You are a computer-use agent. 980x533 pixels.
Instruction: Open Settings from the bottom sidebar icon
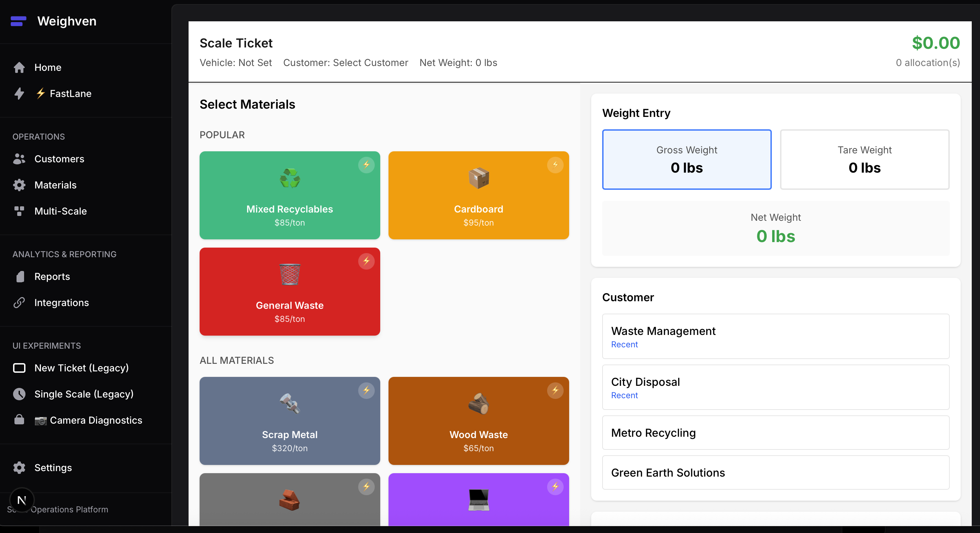19,468
